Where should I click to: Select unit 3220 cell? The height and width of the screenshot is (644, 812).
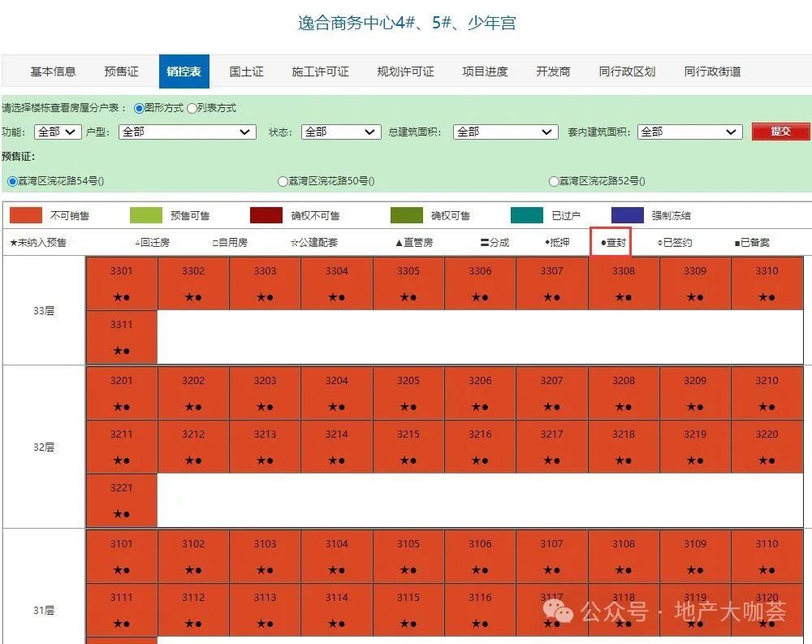click(767, 447)
